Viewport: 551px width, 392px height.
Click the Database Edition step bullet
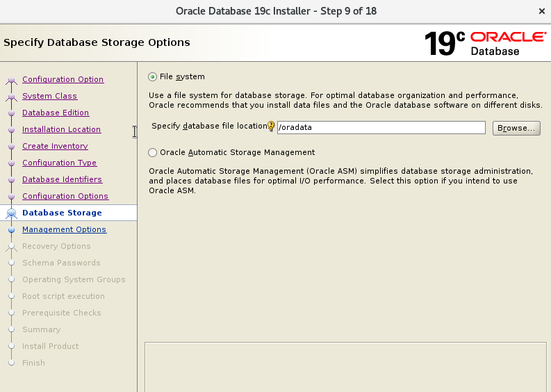pos(12,113)
